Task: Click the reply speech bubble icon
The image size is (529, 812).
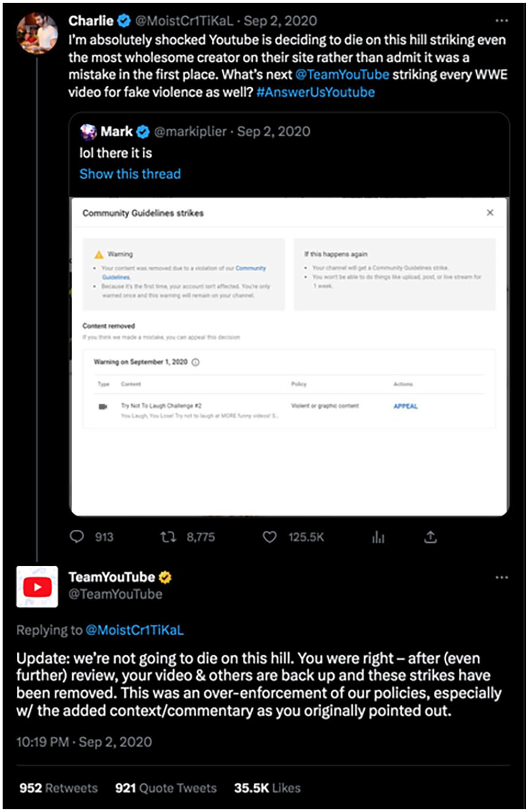Action: tap(76, 536)
